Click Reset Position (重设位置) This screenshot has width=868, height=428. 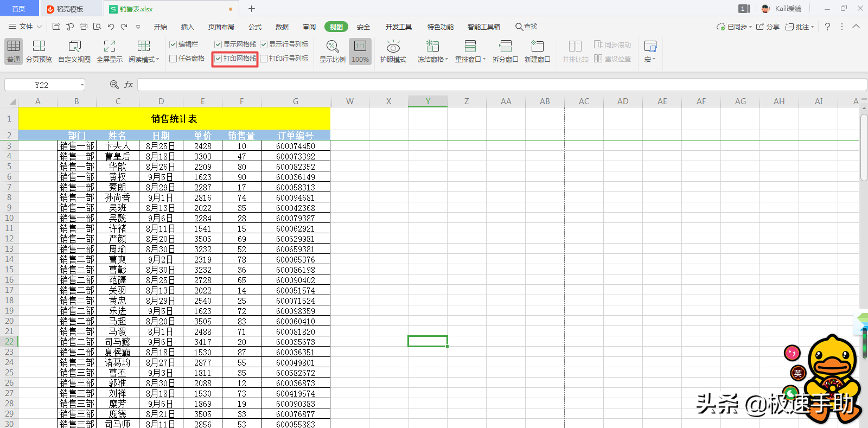(612, 59)
